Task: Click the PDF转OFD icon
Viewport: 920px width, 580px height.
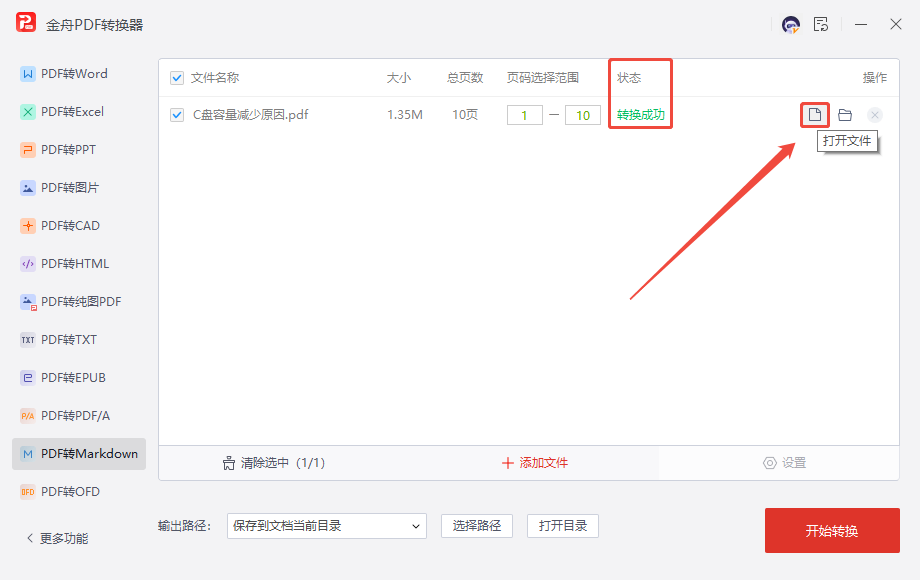Action: pyautogui.click(x=28, y=492)
